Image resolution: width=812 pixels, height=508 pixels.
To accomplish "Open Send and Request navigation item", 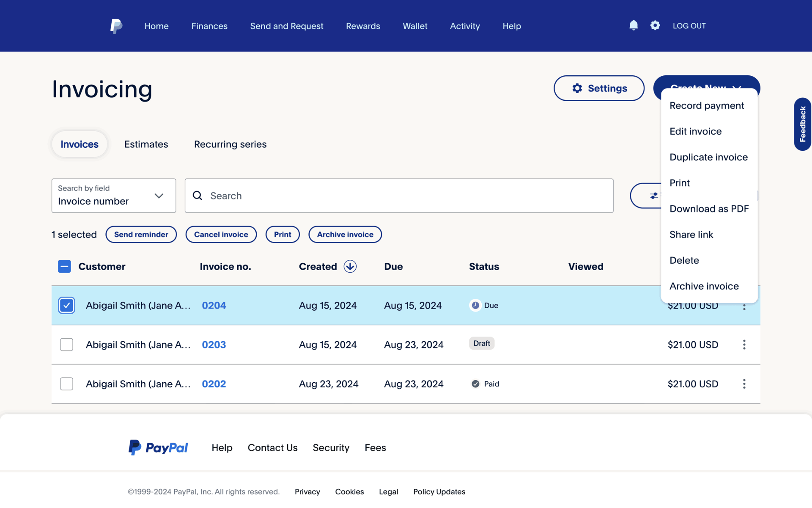I will pos(287,26).
